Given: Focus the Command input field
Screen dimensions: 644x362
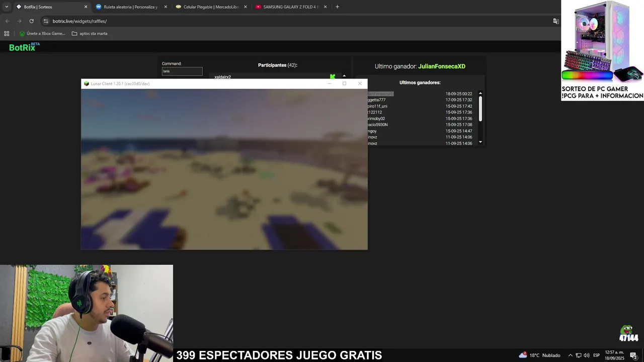Looking at the screenshot, I should point(182,71).
